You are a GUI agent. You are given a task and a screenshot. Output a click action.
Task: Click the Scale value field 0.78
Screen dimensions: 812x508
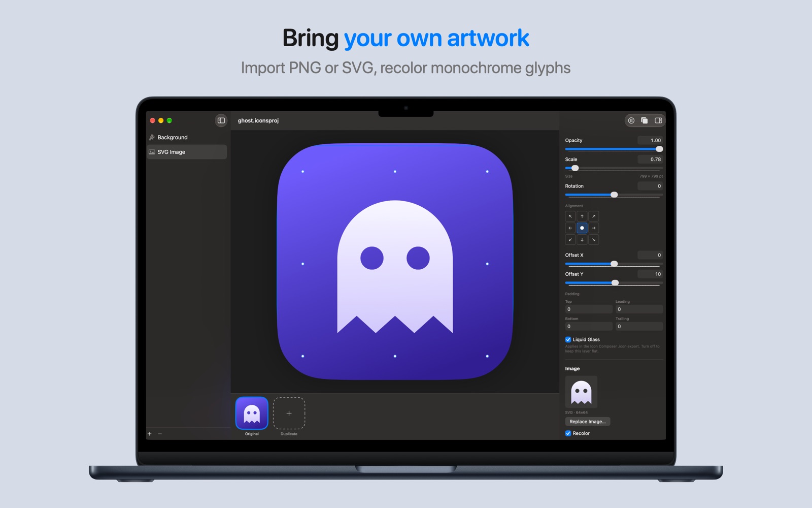pyautogui.click(x=650, y=160)
